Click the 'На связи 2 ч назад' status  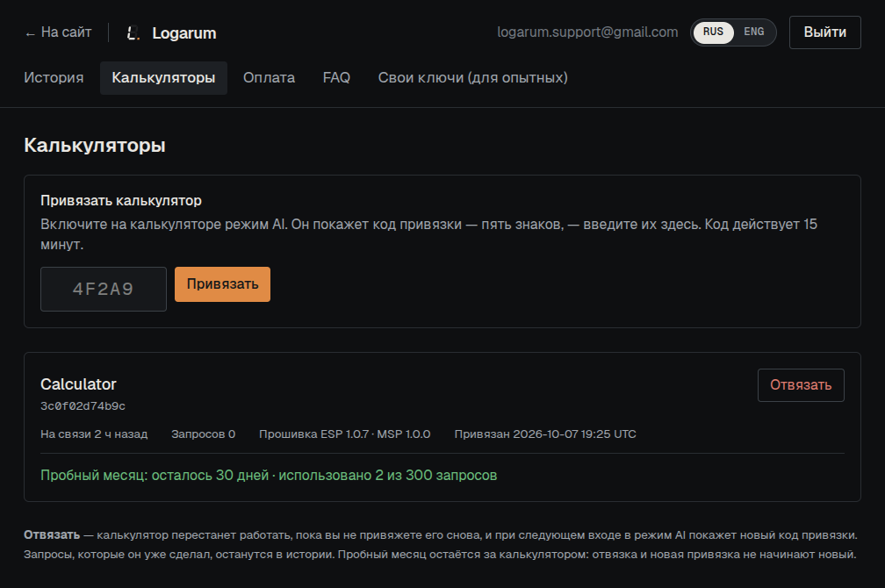[x=94, y=434]
